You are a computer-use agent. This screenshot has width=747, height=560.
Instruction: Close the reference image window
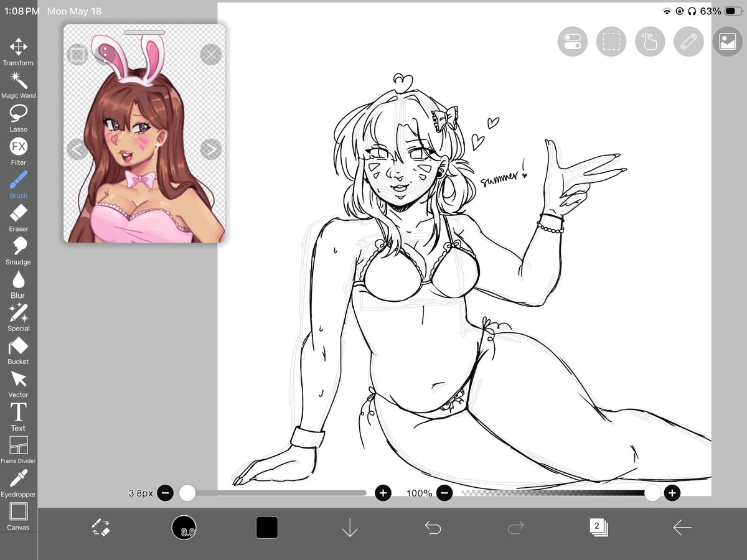click(x=211, y=55)
